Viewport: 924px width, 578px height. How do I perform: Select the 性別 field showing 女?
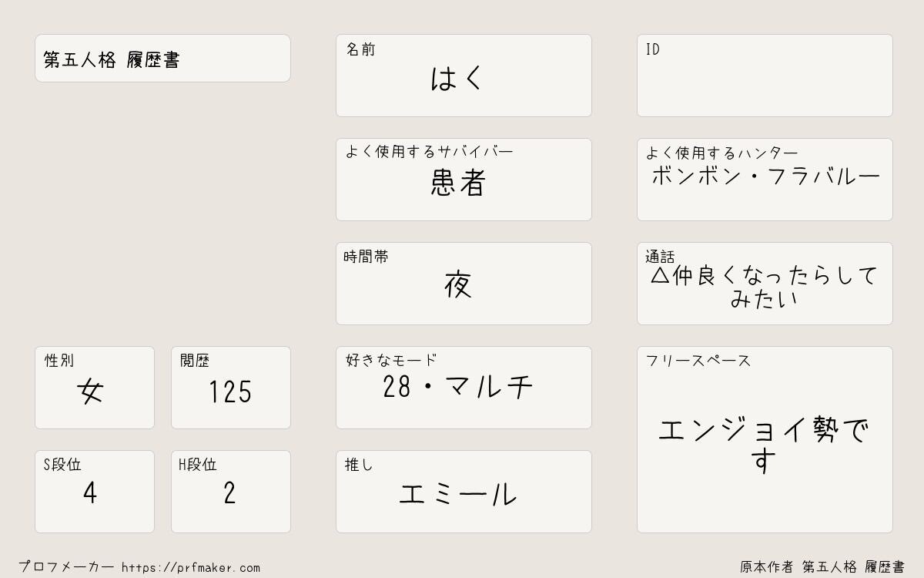[x=95, y=388]
